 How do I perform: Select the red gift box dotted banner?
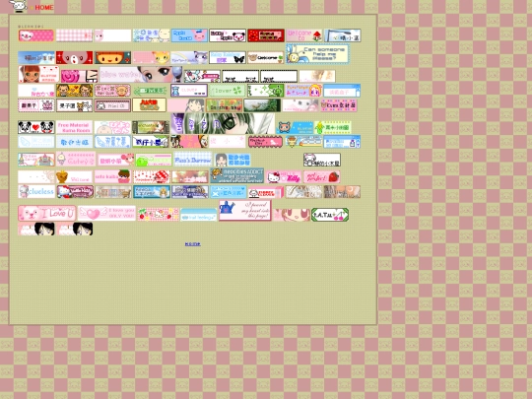(151, 177)
